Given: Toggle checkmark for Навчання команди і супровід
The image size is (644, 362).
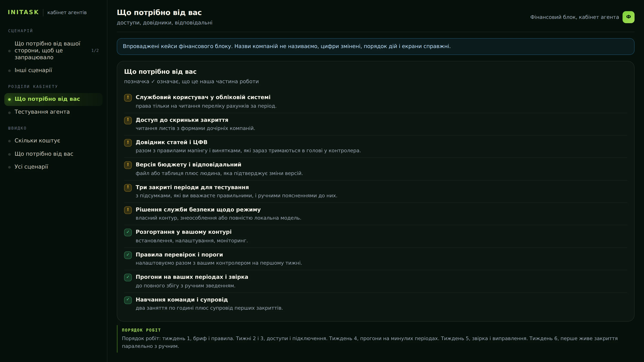Looking at the screenshot, I should [x=128, y=300].
